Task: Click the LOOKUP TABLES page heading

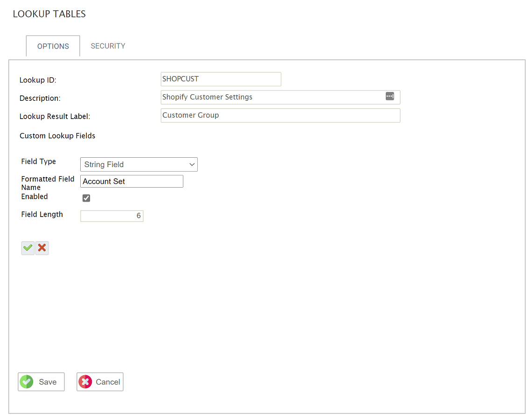Action: coord(49,14)
